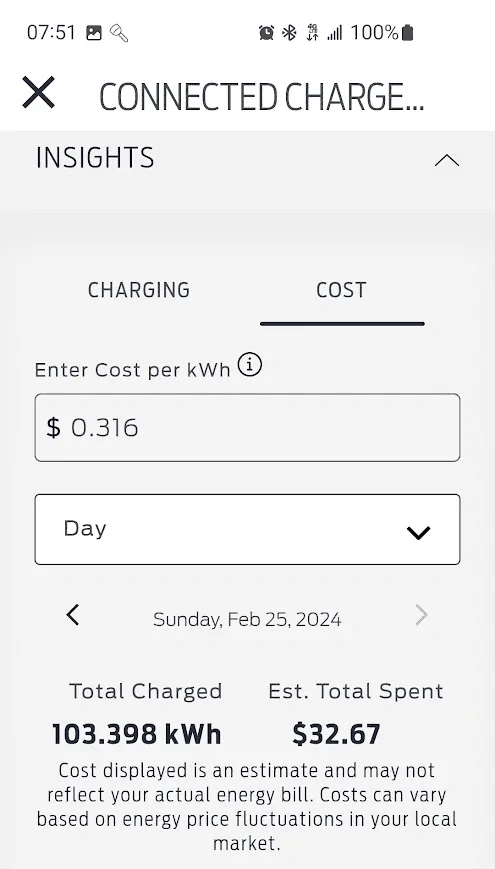The image size is (495, 869).
Task: Go to previous day with left arrow
Action: [x=73, y=615]
